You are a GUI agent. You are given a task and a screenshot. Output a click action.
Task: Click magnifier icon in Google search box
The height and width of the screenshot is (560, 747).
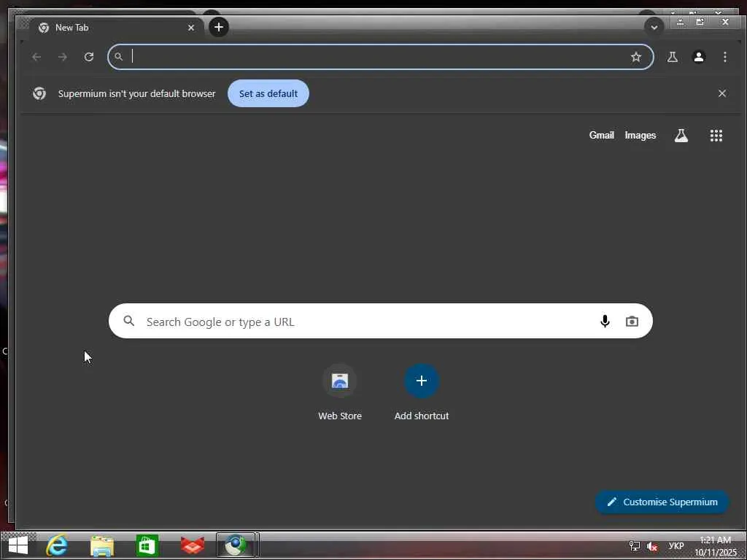[x=128, y=321]
